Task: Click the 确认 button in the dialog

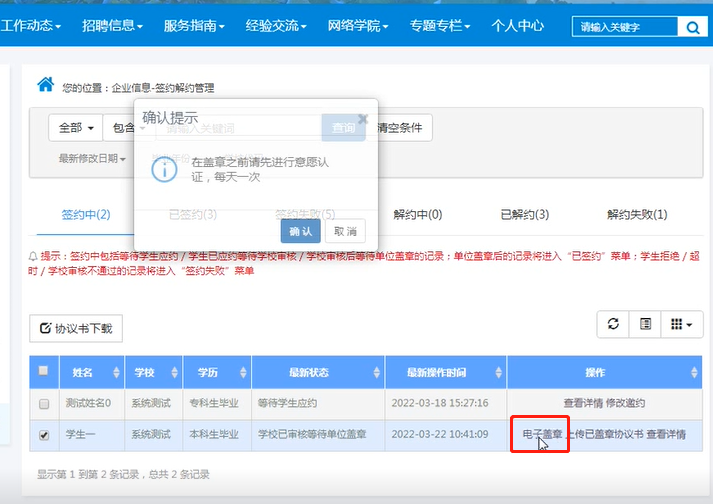Action: point(300,231)
